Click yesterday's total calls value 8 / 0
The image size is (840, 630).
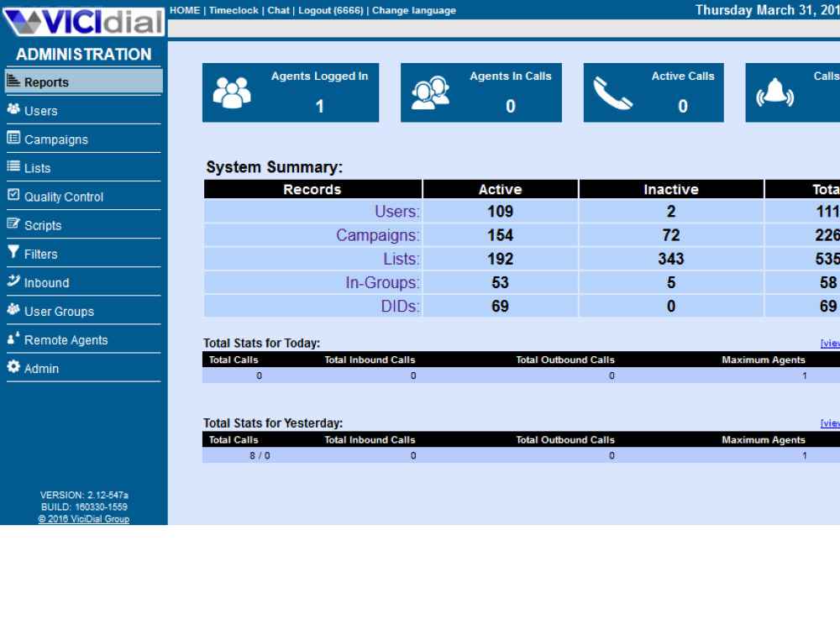click(x=260, y=455)
